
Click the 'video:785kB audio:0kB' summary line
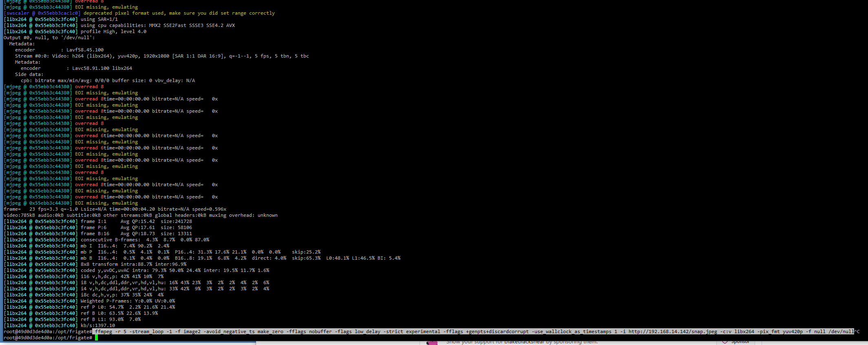pyautogui.click(x=141, y=215)
